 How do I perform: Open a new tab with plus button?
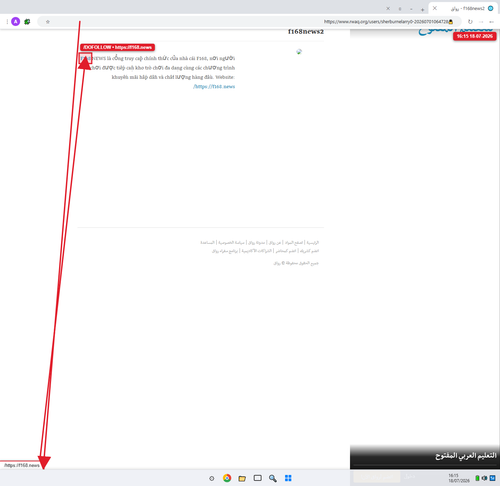coord(422,9)
